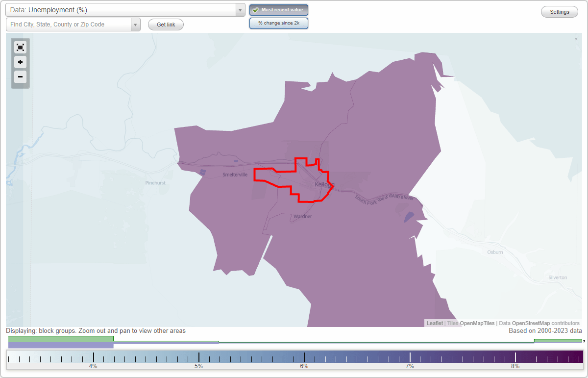Click the Leaflet attribution link

point(434,323)
